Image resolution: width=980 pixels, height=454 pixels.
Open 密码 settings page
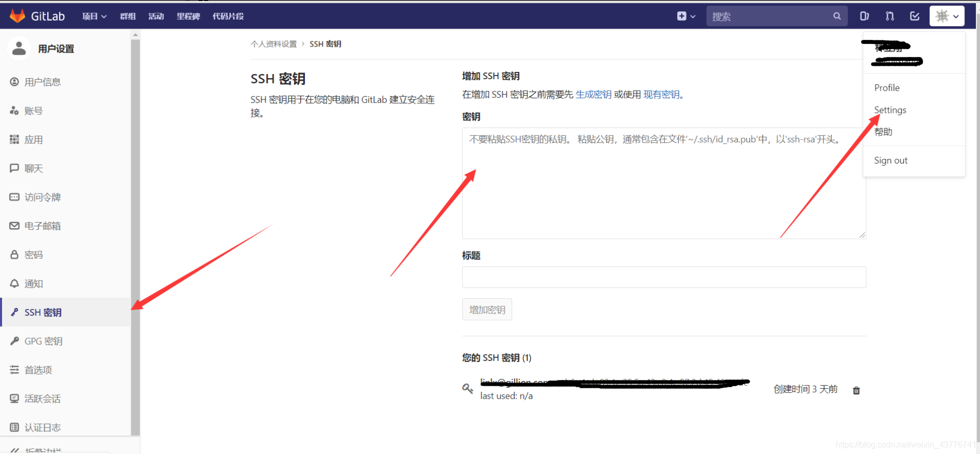34,255
